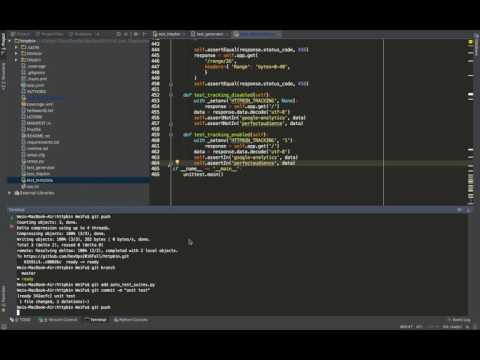This screenshot has height=360, width=480.
Task: Click the Terminal tab in the bottom bar
Action: [x=96, y=320]
